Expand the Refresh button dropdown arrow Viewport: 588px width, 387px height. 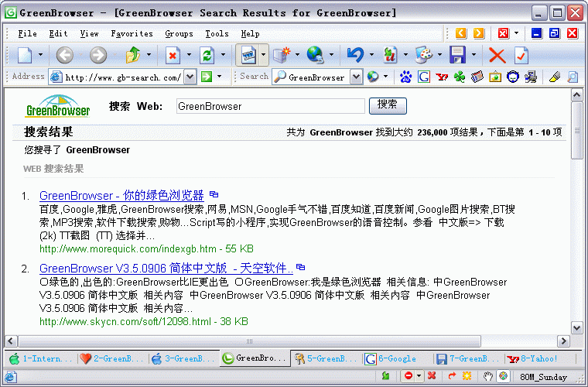pos(223,55)
